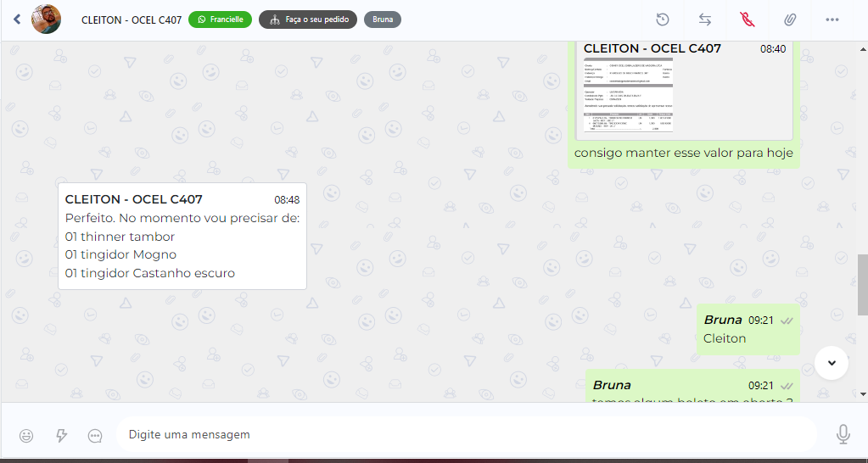This screenshot has width=868, height=463.
Task: Start voice recording with microphone icon
Action: click(x=843, y=434)
